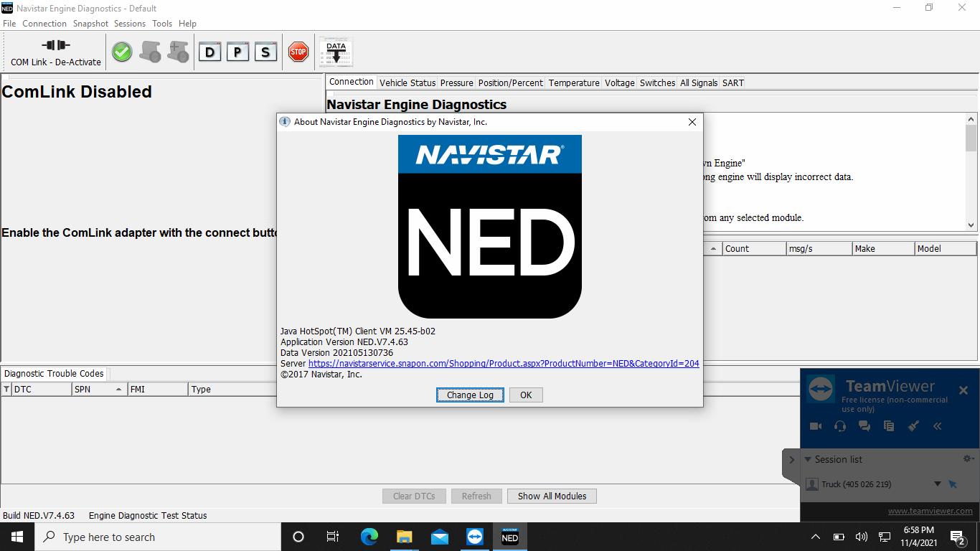
Task: Switch to the SART tab
Action: 733,83
